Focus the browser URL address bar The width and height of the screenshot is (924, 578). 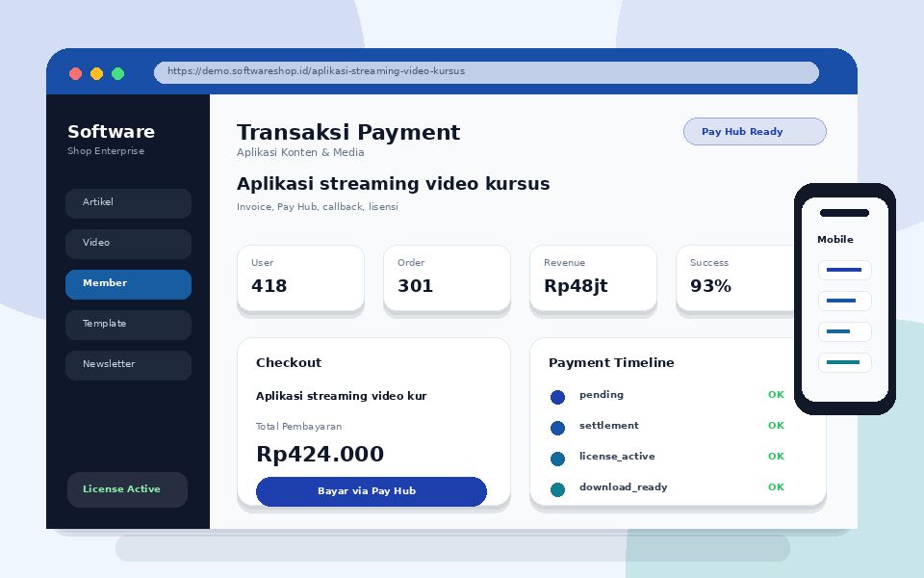[x=486, y=72]
